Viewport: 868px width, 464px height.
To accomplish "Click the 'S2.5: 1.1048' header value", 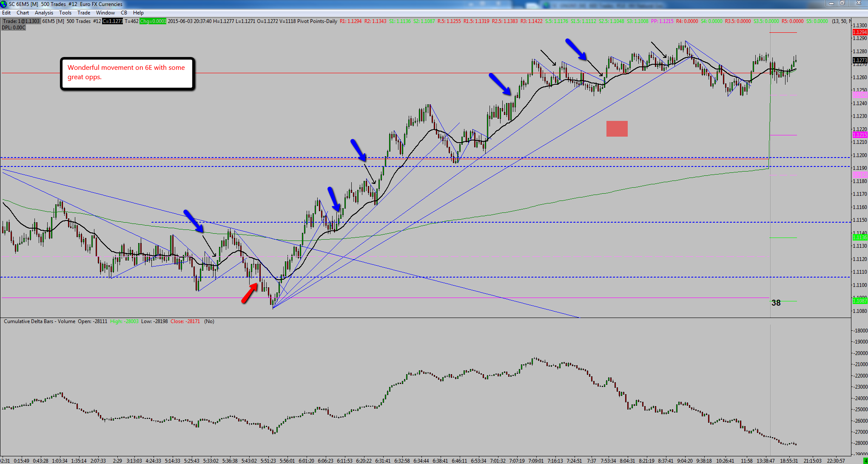I will (612, 21).
